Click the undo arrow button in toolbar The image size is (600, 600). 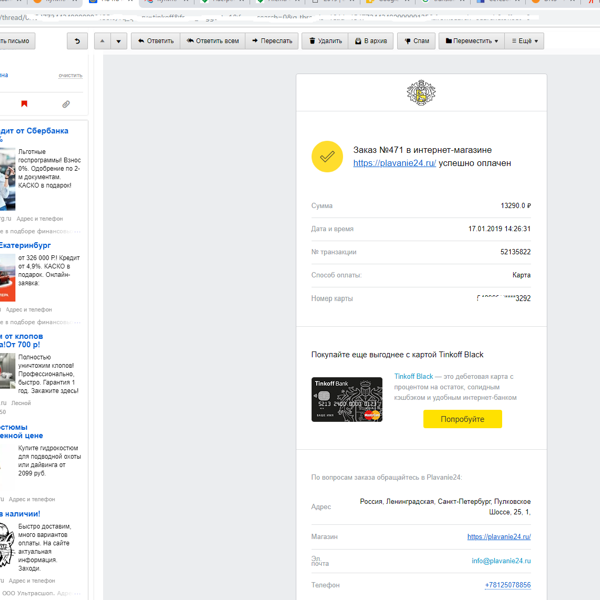[x=77, y=41]
